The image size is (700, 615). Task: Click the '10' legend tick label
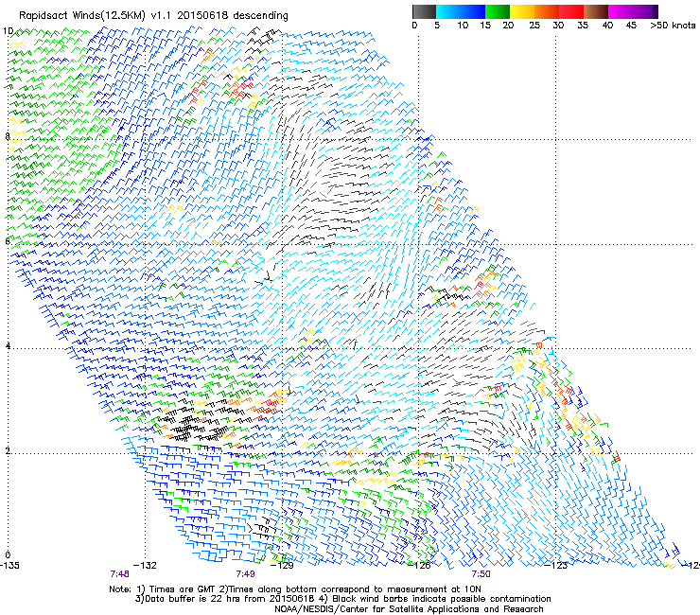(463, 26)
